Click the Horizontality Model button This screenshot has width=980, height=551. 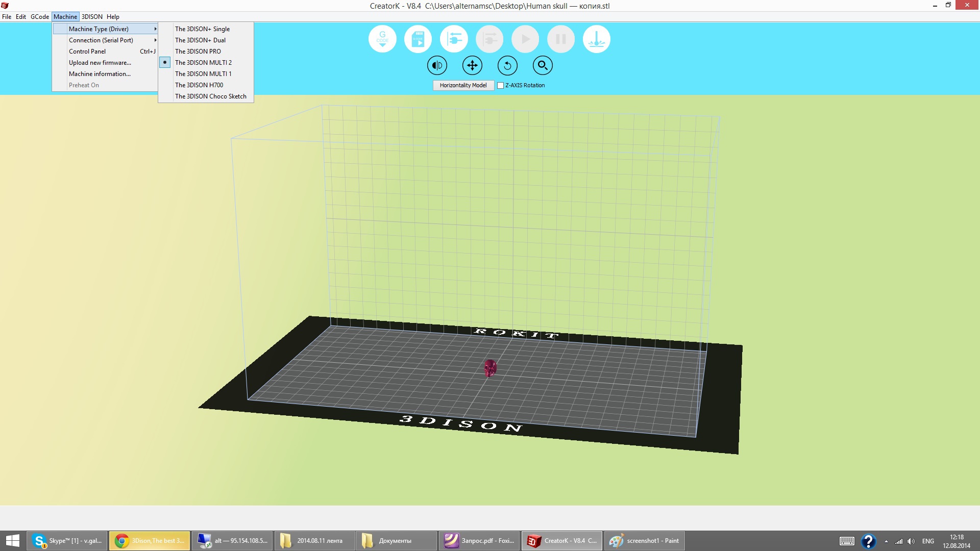463,85
